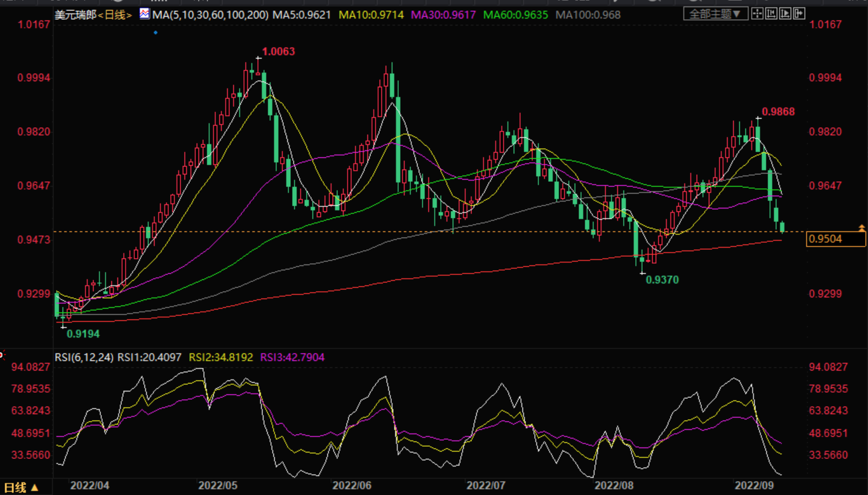
Task: Click the orange price alert marker icon
Action: pyautogui.click(x=862, y=228)
